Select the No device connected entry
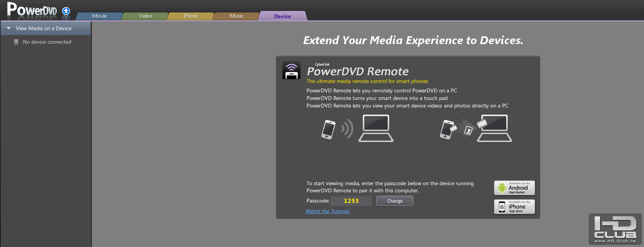Viewport: 644px width, 247px height. [47, 42]
